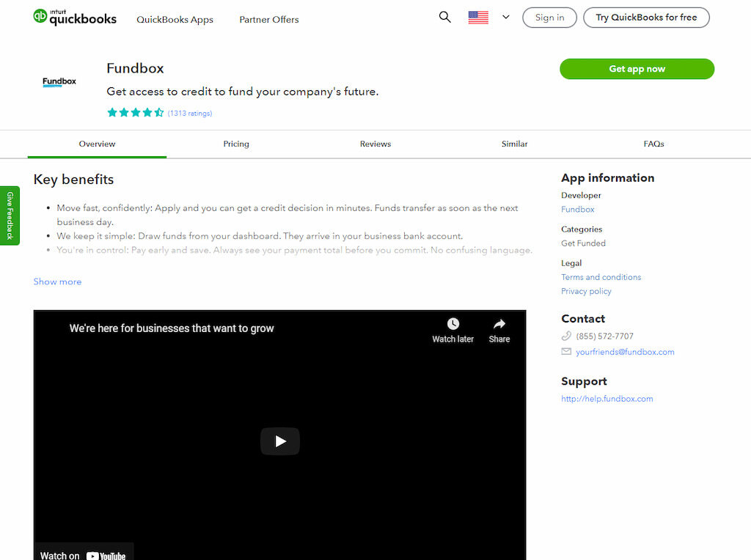Click the Sign in button
751x560 pixels.
[x=549, y=18]
